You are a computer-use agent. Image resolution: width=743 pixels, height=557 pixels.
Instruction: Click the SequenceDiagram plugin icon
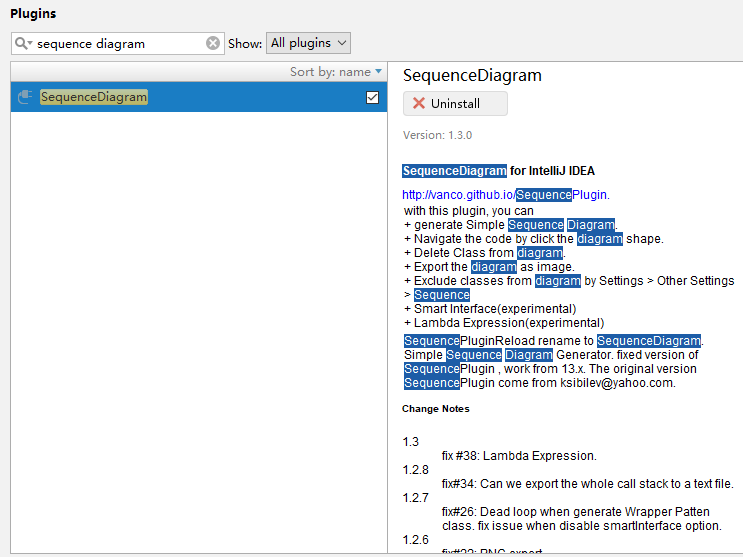point(25,97)
